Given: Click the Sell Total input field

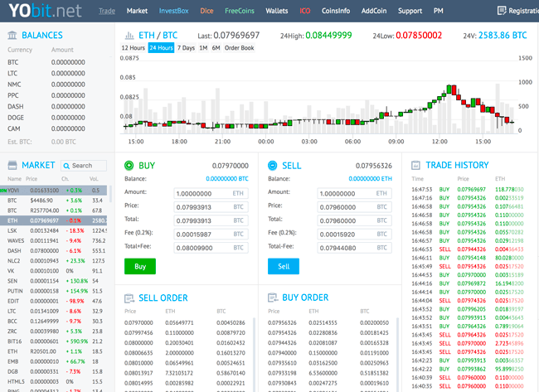Looking at the screenshot, I should coord(354,220).
